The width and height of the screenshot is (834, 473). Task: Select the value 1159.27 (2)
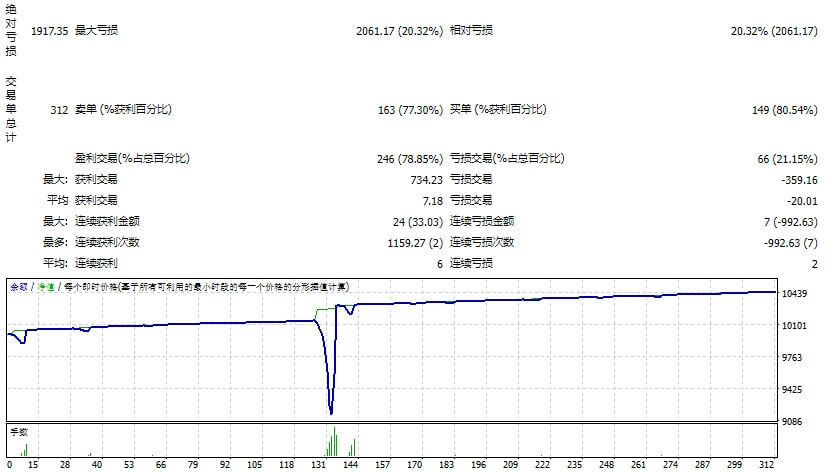point(415,243)
